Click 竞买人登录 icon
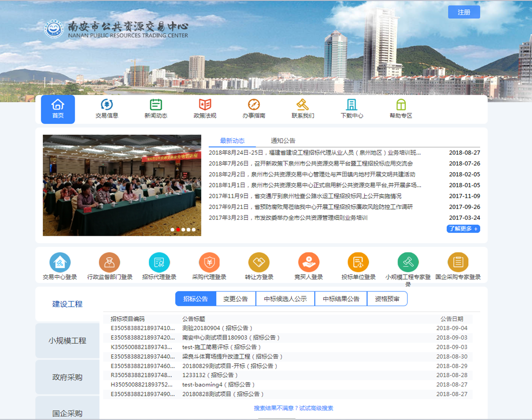 (309, 262)
